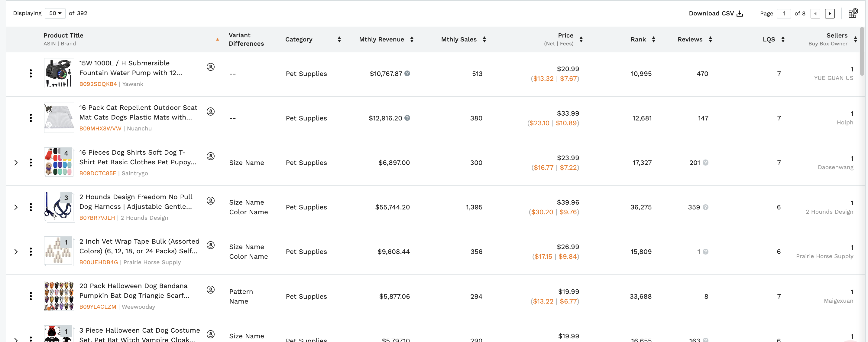Click Amazon icon for Halloween Dog Bandana

click(x=211, y=289)
